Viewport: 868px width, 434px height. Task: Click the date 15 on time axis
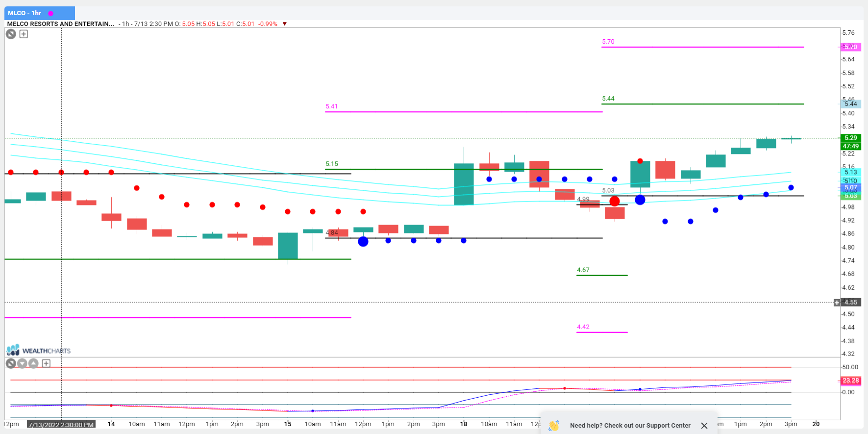click(288, 424)
